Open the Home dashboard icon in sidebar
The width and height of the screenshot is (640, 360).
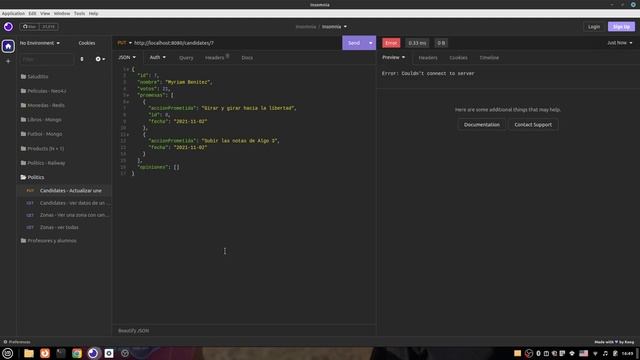8,46
